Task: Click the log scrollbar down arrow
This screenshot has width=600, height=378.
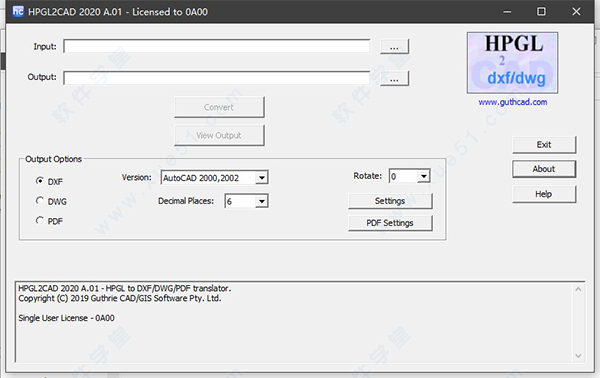Action: click(578, 356)
